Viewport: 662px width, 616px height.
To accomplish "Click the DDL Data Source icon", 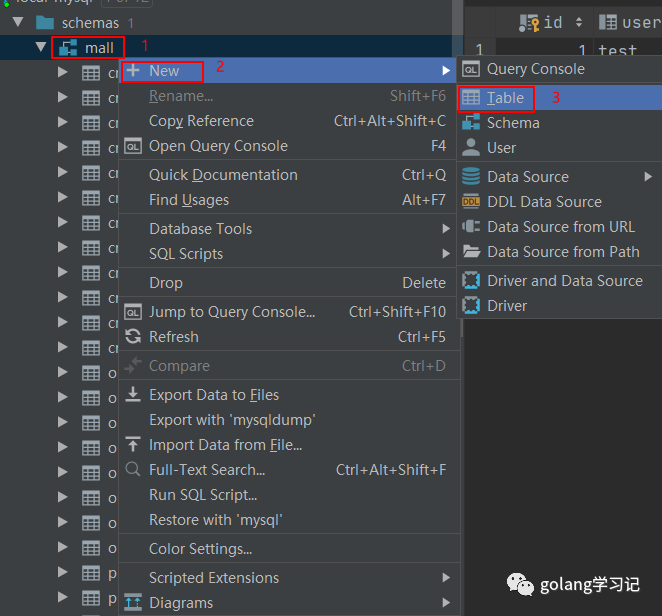I will click(x=471, y=201).
